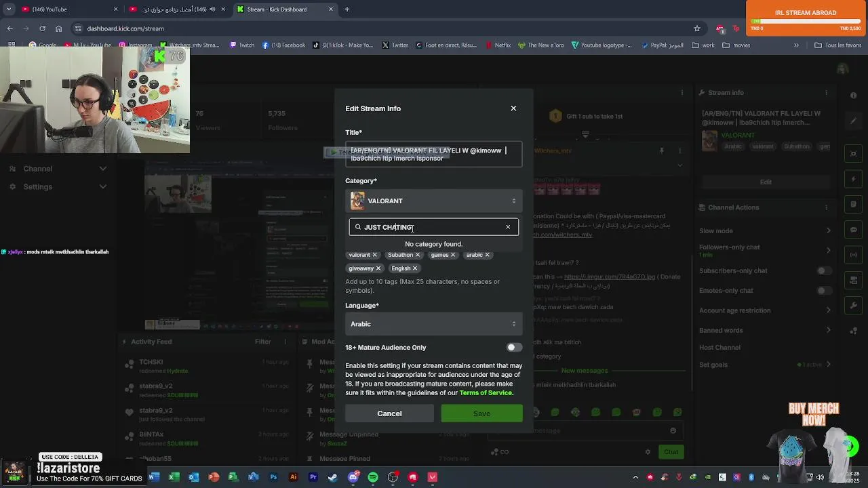Remove the English tag
Image resolution: width=868 pixels, height=488 pixels.
coord(415,268)
